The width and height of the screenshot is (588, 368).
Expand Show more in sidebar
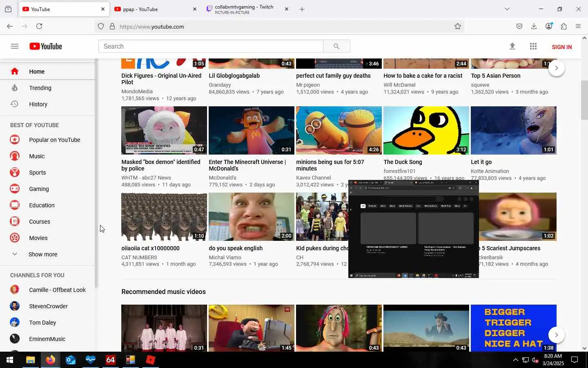tap(47, 254)
